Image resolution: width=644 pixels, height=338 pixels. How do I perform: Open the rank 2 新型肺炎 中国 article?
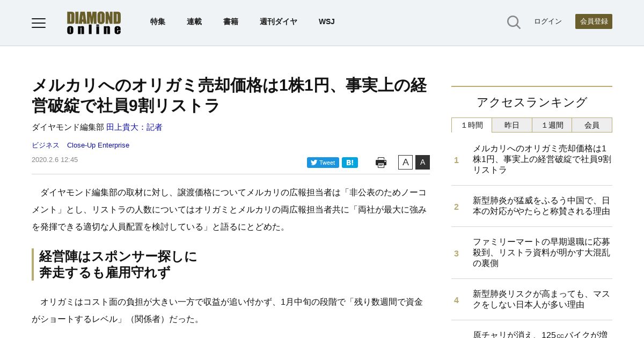tap(542, 206)
